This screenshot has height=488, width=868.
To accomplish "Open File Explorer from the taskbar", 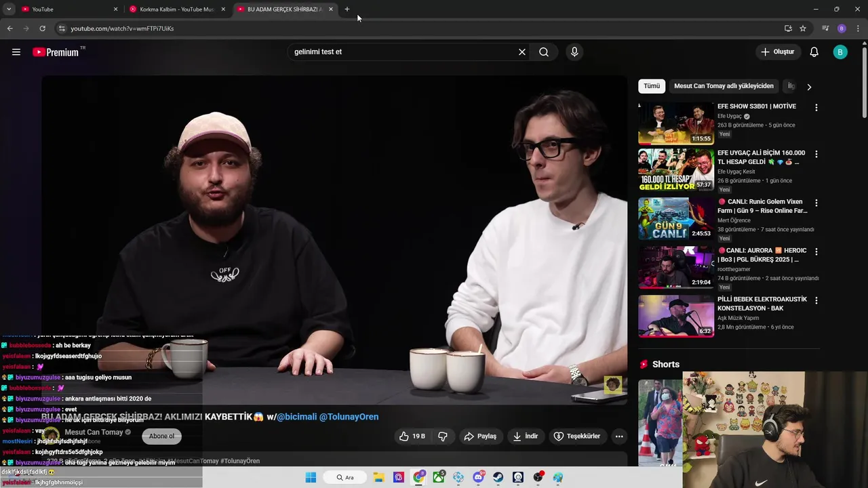I will [x=379, y=477].
